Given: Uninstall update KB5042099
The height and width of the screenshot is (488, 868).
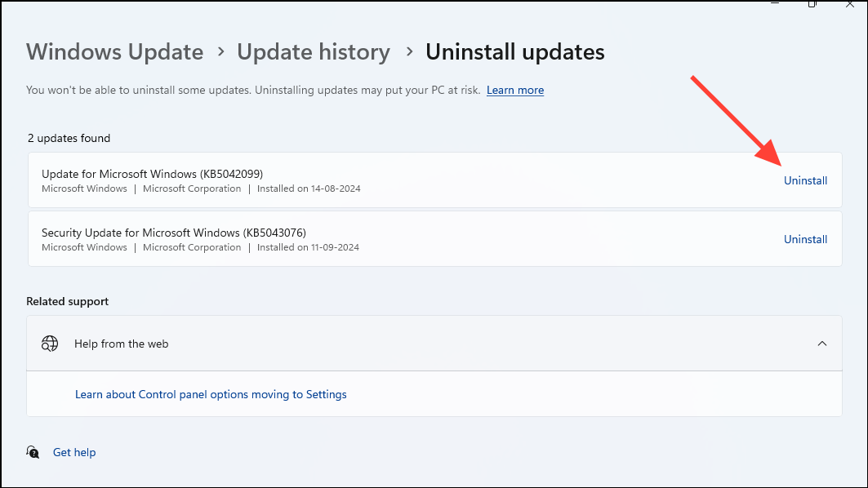Looking at the screenshot, I should click(x=805, y=180).
